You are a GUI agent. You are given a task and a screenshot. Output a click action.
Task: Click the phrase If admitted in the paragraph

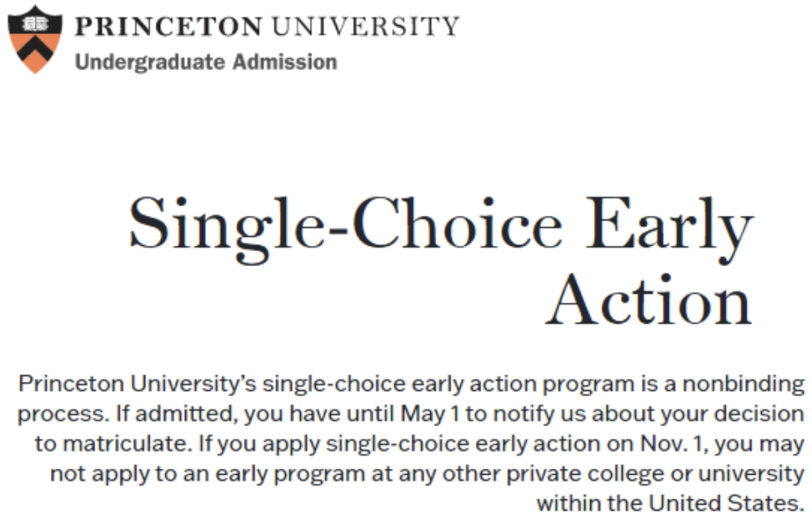click(x=177, y=414)
